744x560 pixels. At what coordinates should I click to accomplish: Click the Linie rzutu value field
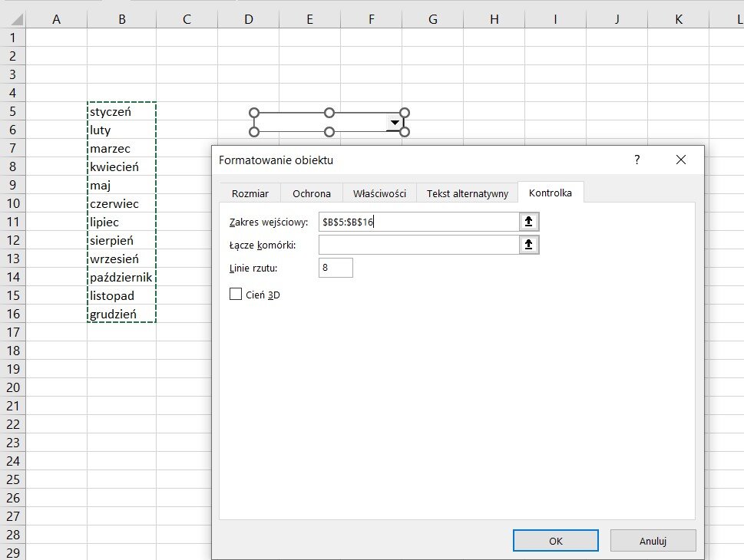click(336, 268)
